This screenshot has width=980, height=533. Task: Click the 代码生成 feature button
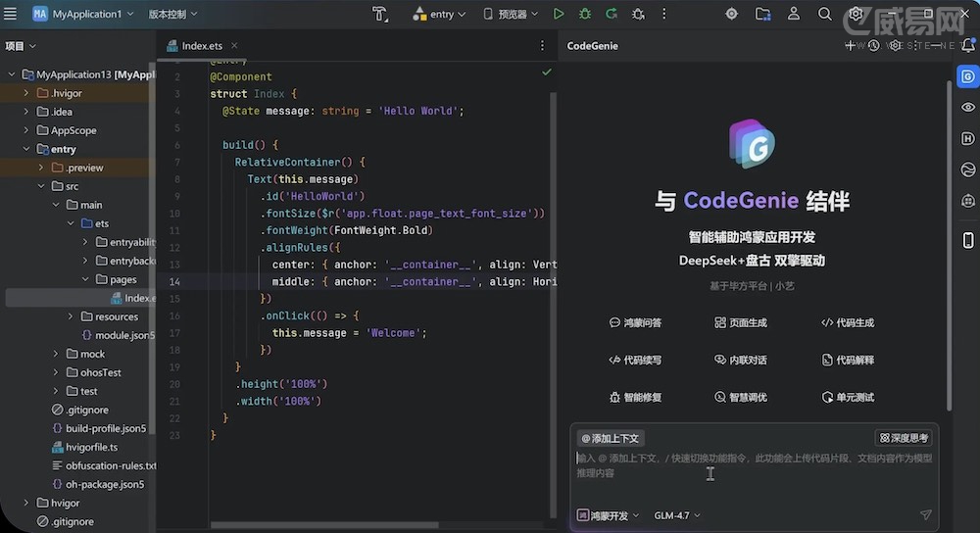[x=848, y=322]
